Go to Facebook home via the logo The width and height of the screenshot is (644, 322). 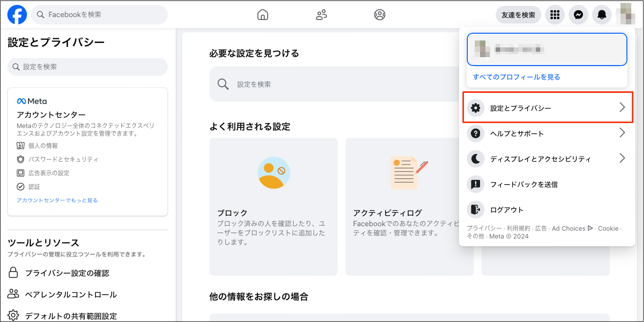coord(17,15)
